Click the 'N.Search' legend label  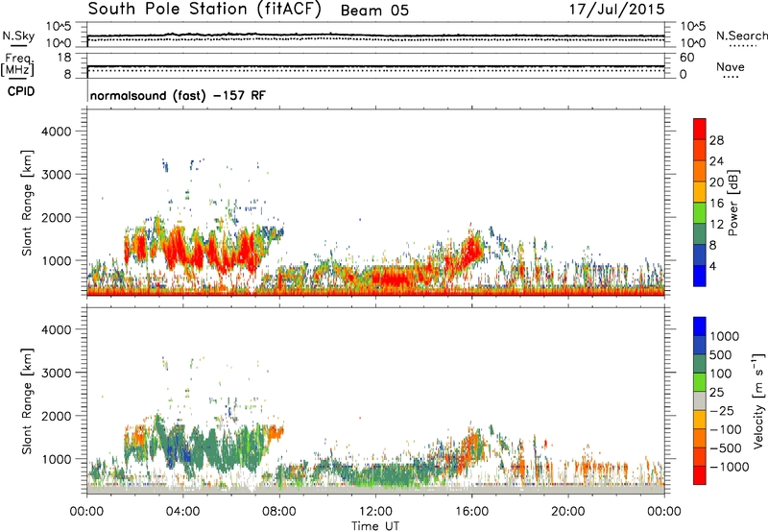pos(741,36)
